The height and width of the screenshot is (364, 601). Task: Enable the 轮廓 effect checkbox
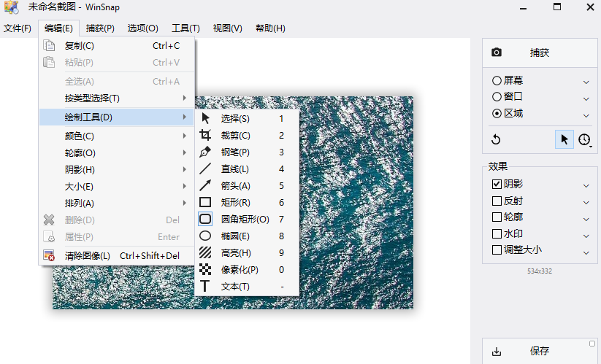click(x=497, y=217)
